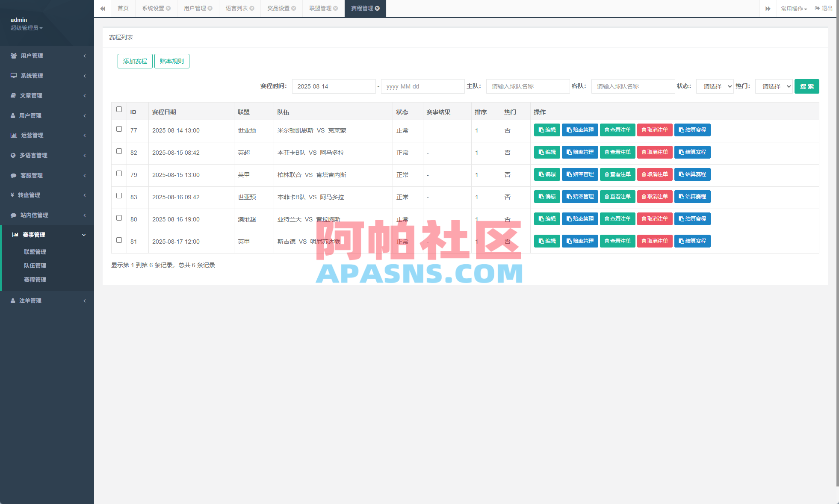Expand the 常用操作 menu at top right
Image resolution: width=839 pixels, height=504 pixels.
pyautogui.click(x=793, y=8)
